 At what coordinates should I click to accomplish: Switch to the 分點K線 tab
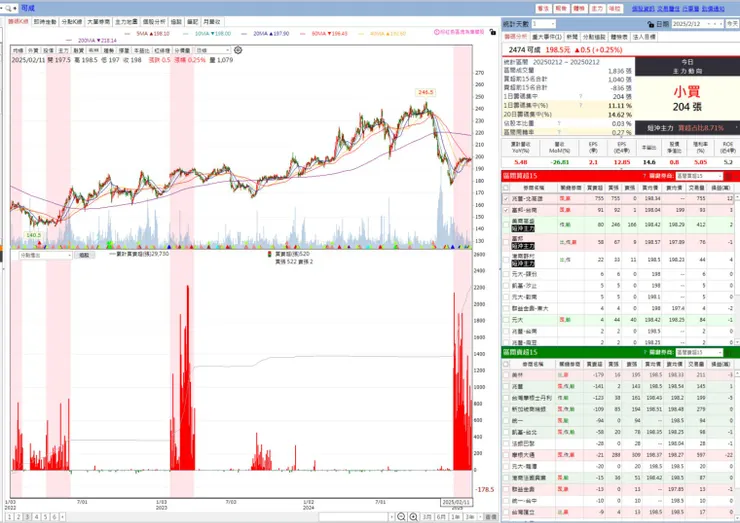(x=72, y=22)
